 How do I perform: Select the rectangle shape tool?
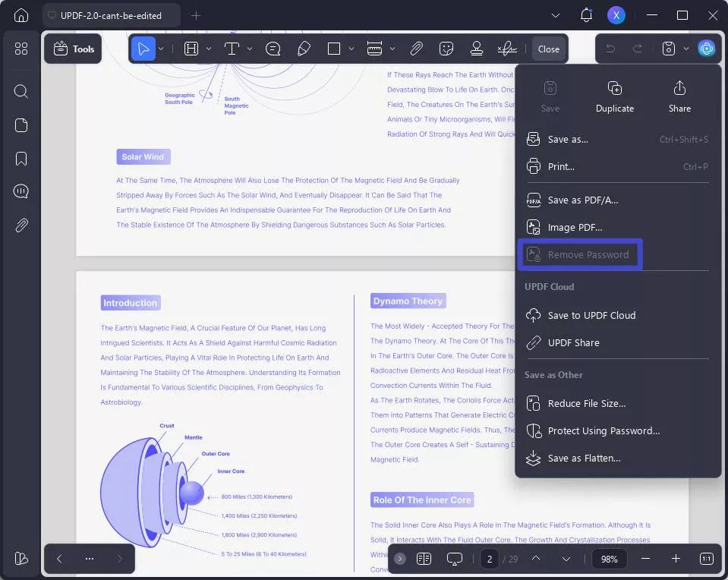point(334,49)
